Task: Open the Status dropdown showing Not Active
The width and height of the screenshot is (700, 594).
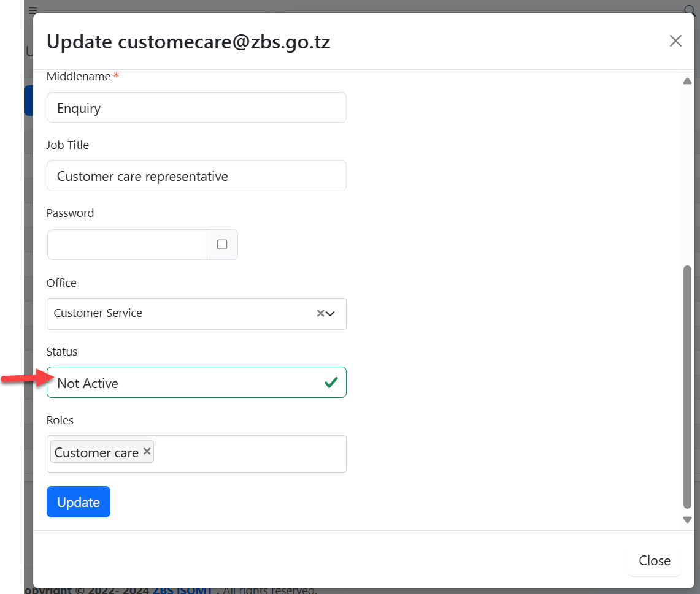Action: tap(184, 383)
